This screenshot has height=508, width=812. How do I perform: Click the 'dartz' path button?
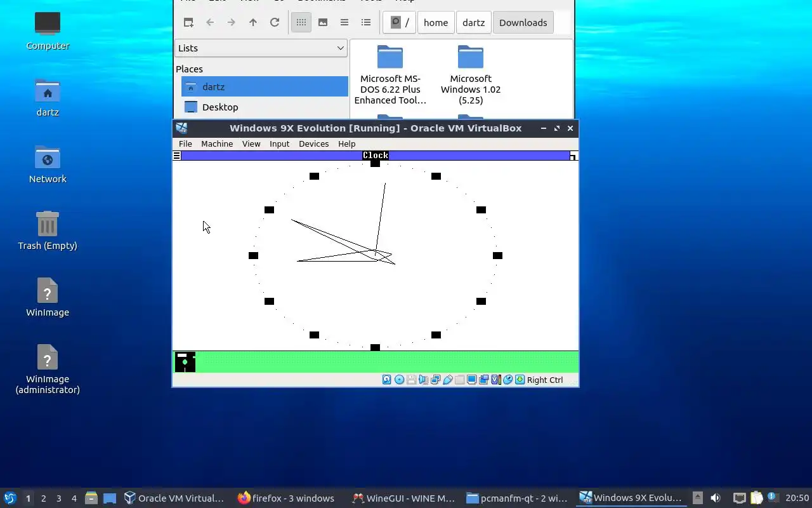coord(474,22)
